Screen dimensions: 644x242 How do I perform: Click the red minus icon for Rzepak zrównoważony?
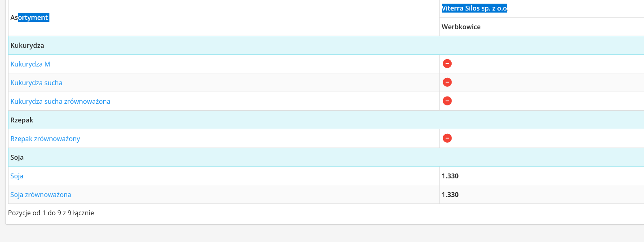point(447,138)
